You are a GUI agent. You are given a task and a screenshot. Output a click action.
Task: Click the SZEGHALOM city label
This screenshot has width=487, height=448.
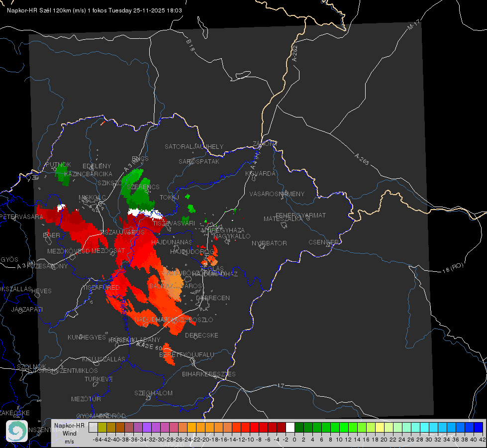(x=153, y=393)
